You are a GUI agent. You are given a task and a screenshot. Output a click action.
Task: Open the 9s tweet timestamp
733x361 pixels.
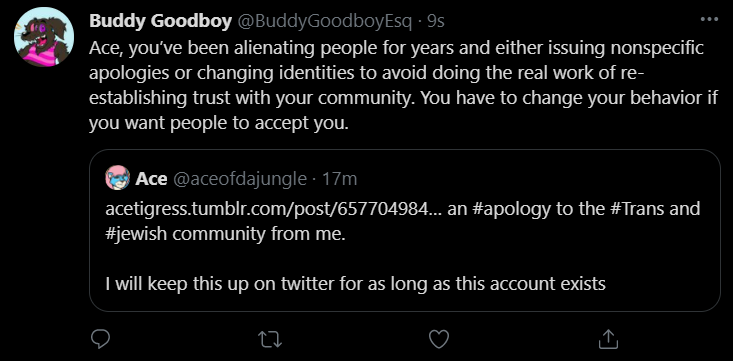(436, 22)
